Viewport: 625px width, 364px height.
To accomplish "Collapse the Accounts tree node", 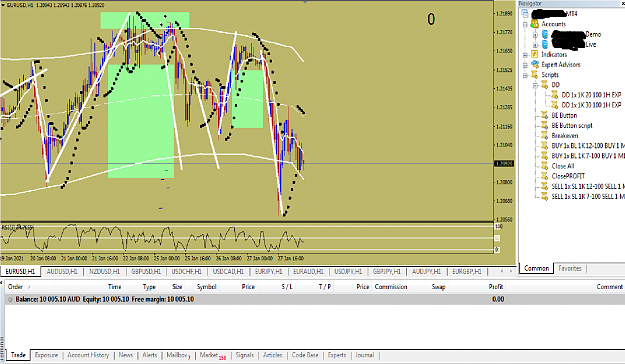I will click(525, 24).
